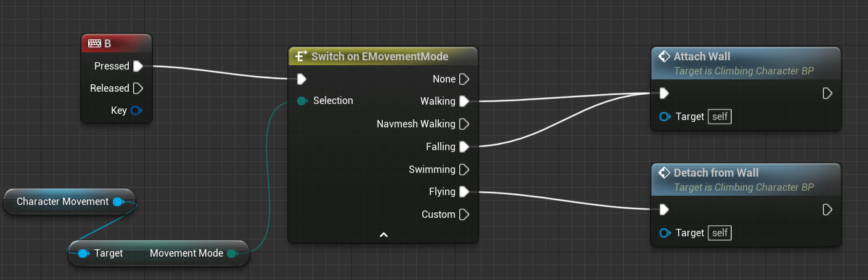This screenshot has height=280, width=868.
Task: Click the Swimming label on Switch node
Action: pyautogui.click(x=432, y=169)
